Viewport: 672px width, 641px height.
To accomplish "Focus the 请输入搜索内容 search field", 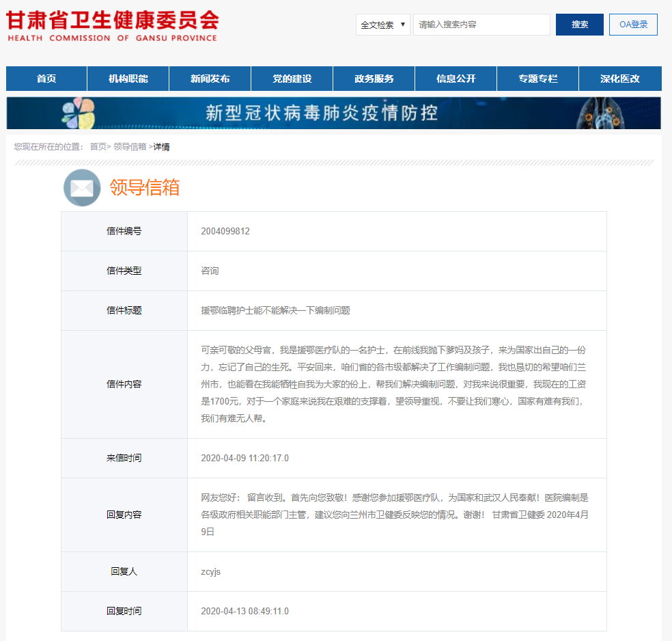I will pyautogui.click(x=481, y=25).
